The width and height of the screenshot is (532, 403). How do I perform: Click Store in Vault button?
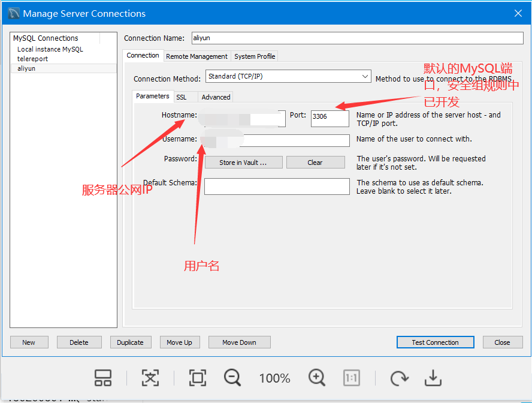pos(243,163)
